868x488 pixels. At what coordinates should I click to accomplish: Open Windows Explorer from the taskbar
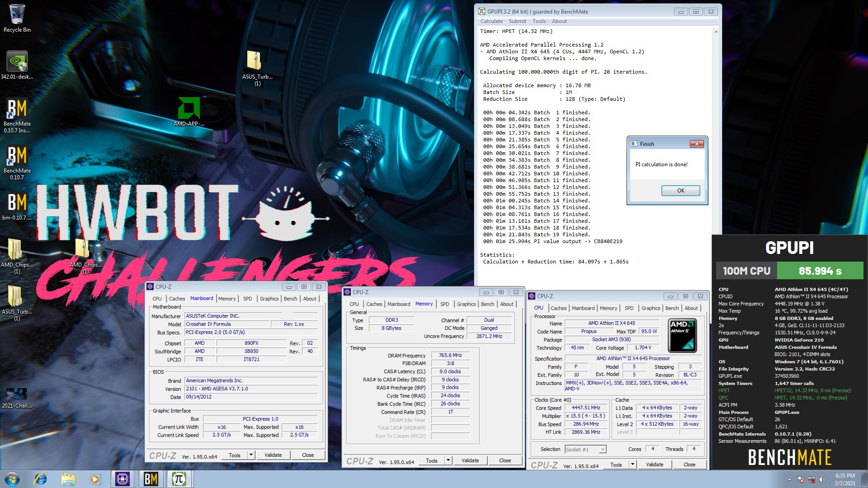[68, 479]
